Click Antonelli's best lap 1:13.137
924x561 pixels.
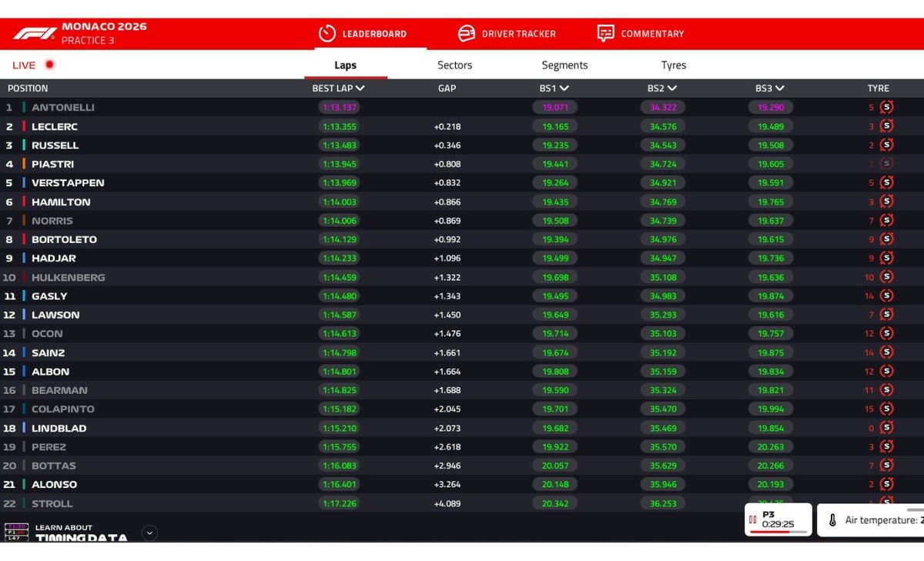[x=339, y=108]
